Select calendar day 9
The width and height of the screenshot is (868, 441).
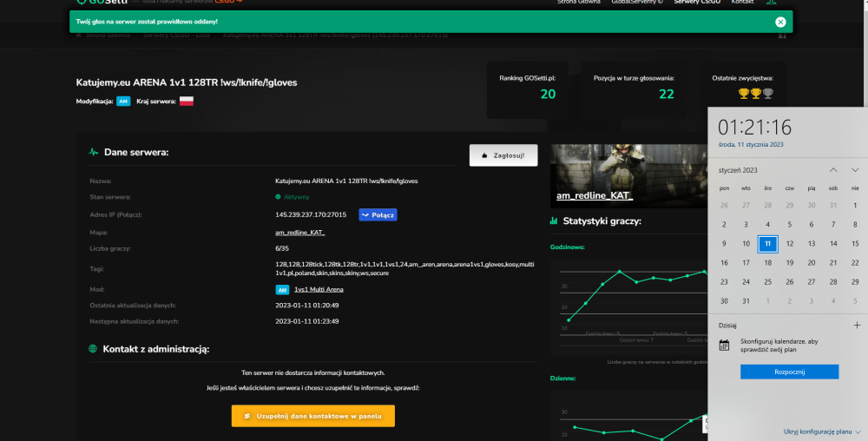[x=724, y=243]
